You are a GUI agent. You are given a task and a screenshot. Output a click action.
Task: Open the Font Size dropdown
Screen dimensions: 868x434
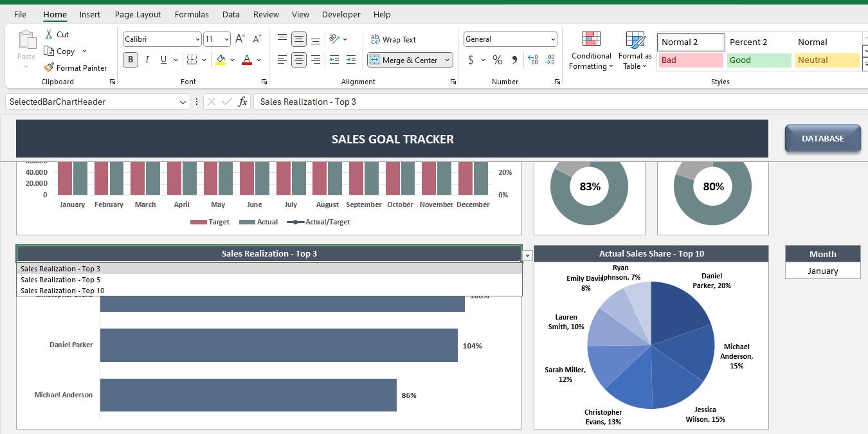(226, 39)
